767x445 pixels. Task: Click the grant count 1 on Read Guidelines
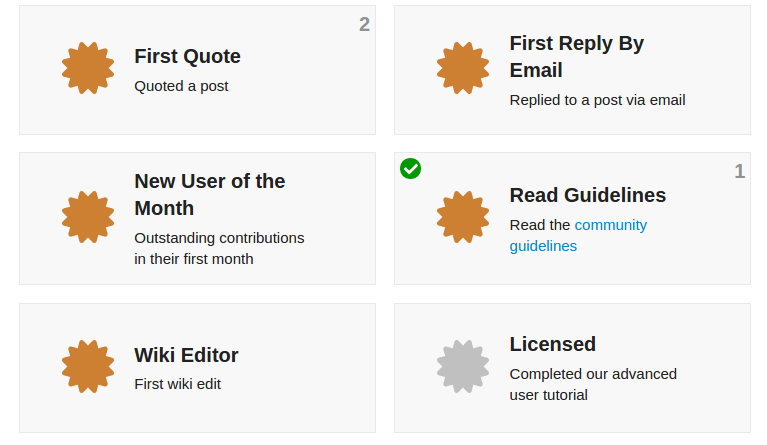(740, 171)
